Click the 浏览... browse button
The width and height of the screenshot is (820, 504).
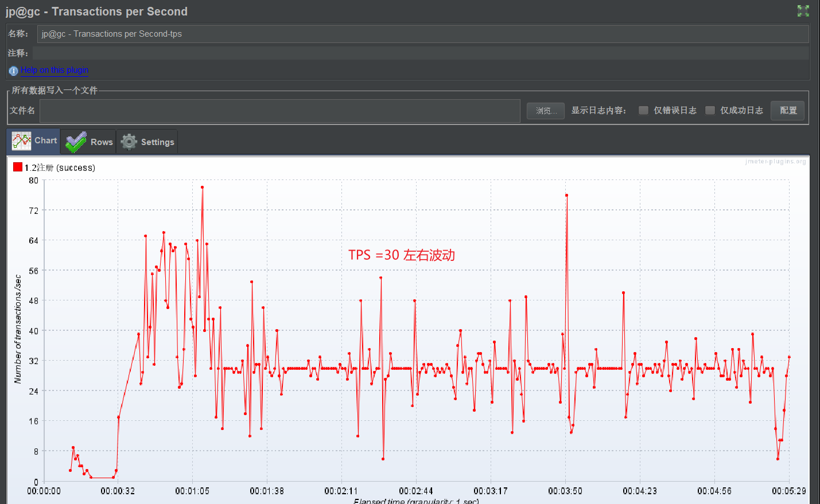[546, 111]
